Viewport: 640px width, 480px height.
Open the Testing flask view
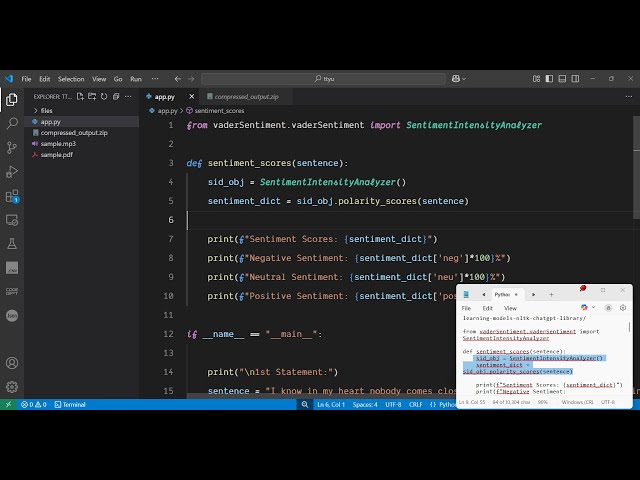12,244
